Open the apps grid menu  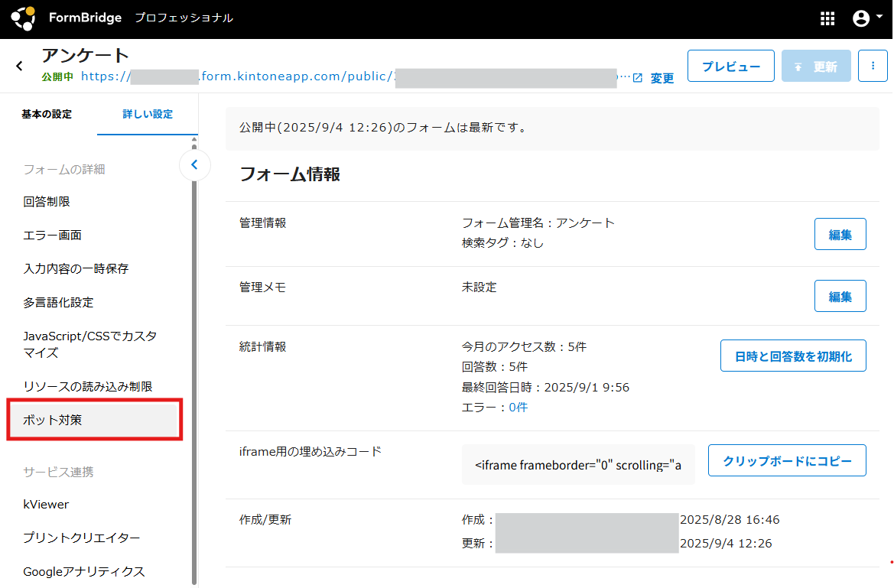click(x=827, y=19)
